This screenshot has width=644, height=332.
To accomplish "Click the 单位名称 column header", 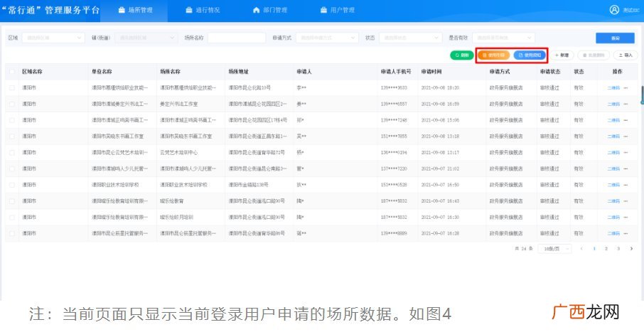I will coord(102,72).
